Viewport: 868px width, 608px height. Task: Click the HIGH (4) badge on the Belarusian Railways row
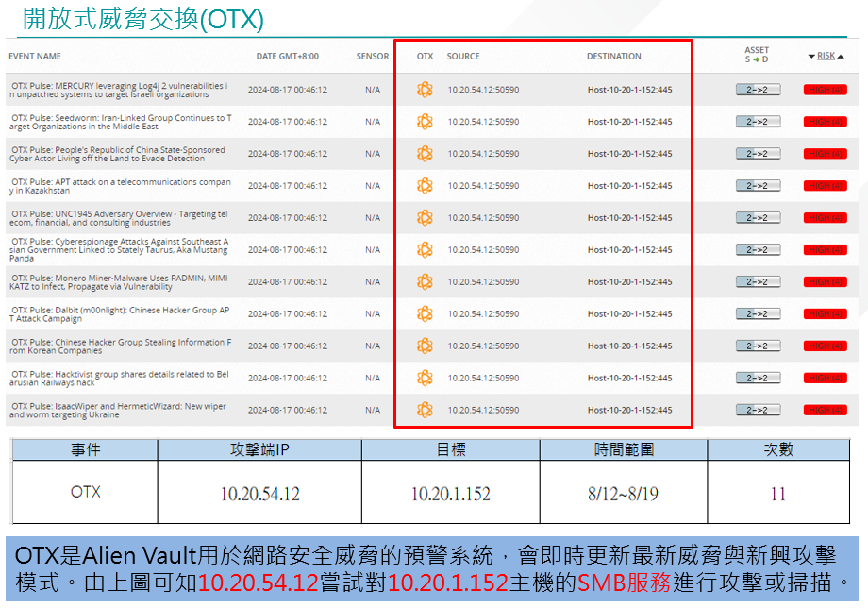click(826, 379)
